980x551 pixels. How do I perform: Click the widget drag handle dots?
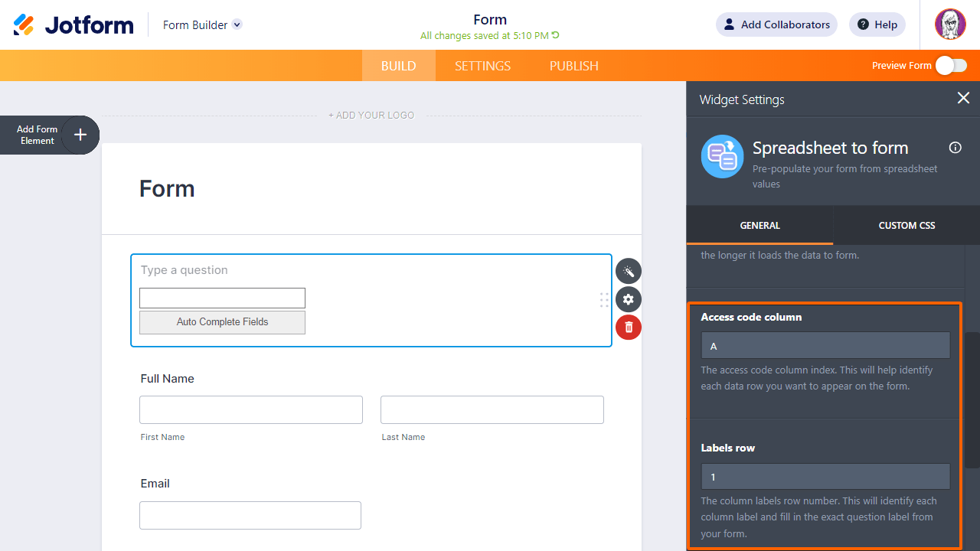pyautogui.click(x=604, y=300)
